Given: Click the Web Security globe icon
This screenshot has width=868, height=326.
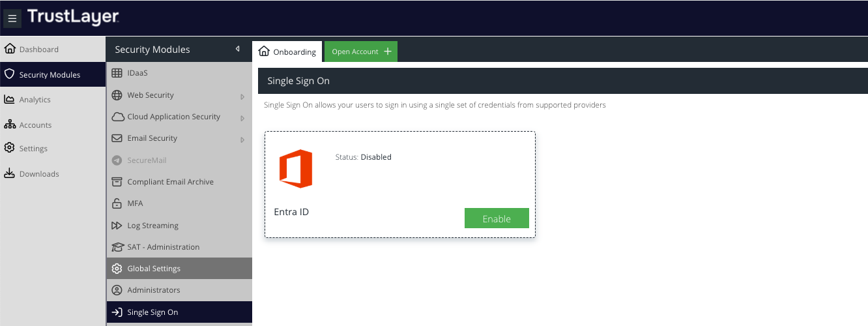Looking at the screenshot, I should click(x=117, y=95).
